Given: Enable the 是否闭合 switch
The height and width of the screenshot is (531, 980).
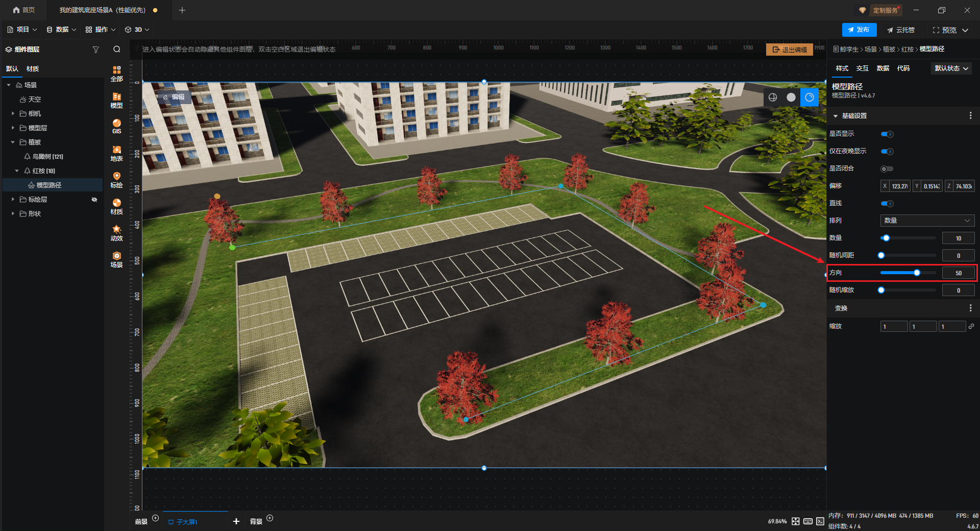Looking at the screenshot, I should click(887, 169).
